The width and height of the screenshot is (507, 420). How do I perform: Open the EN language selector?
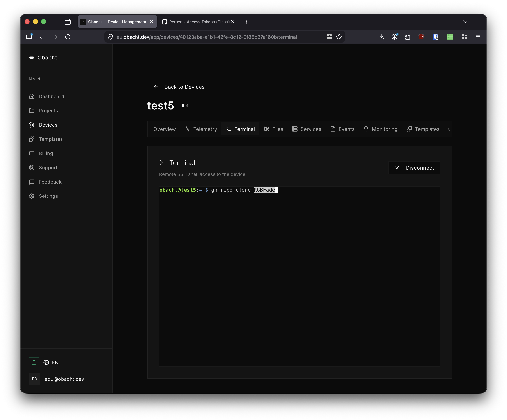[51, 362]
